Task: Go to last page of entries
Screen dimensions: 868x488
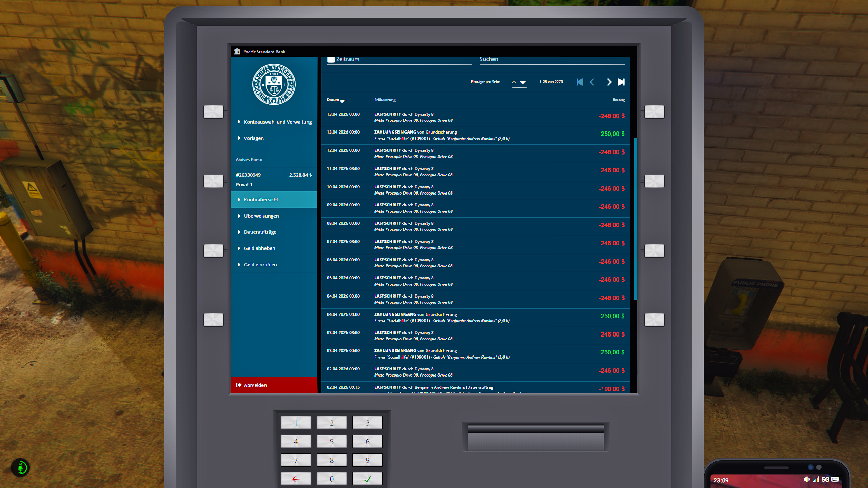Action: pyautogui.click(x=621, y=82)
